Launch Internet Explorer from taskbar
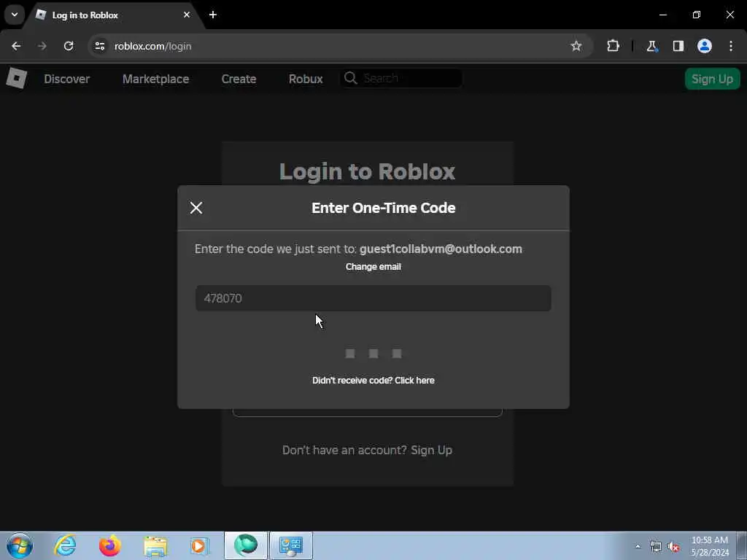Image resolution: width=747 pixels, height=560 pixels. click(x=65, y=545)
